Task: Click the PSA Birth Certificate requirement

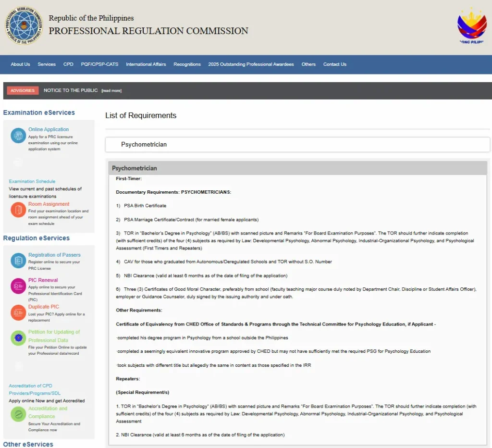Action: click(141, 206)
